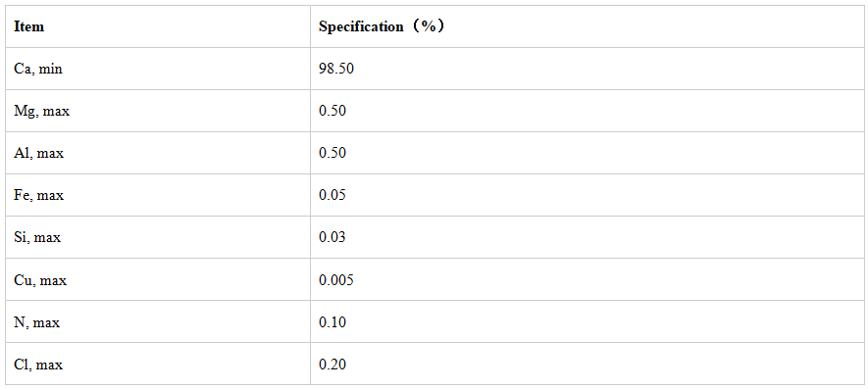Click the 0.10 specification value

(332, 322)
